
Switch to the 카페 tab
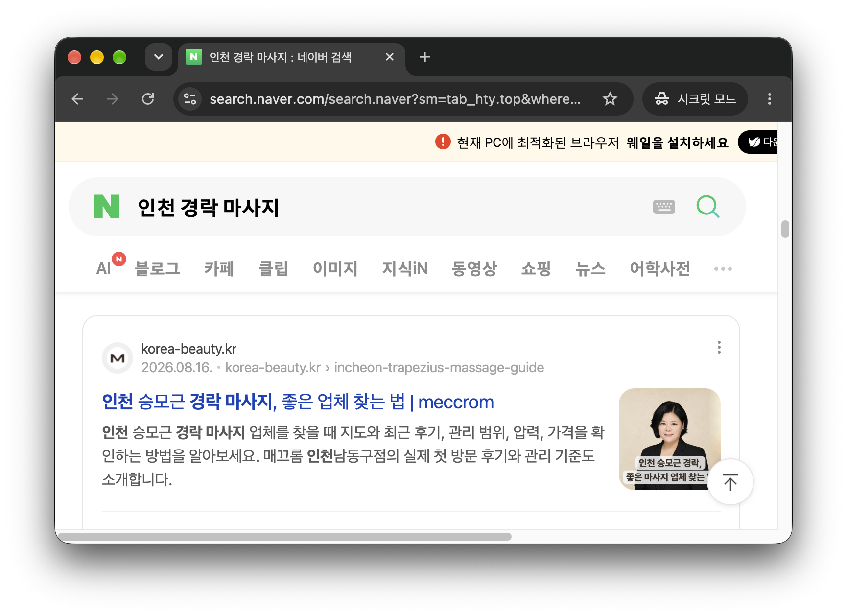coord(219,268)
